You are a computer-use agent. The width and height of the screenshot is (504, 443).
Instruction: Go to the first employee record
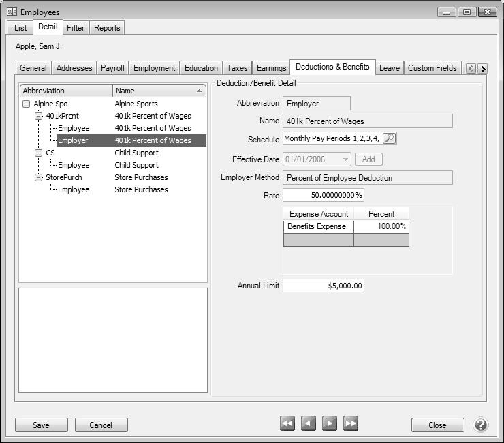pos(287,423)
